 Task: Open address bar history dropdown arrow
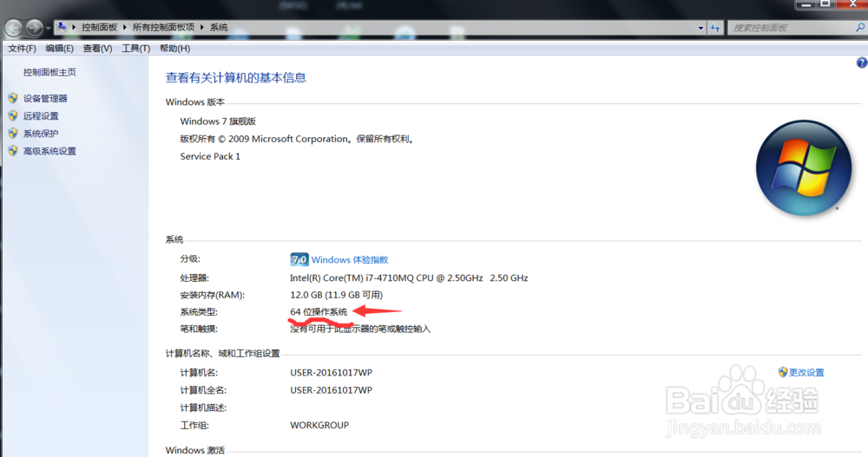[700, 28]
